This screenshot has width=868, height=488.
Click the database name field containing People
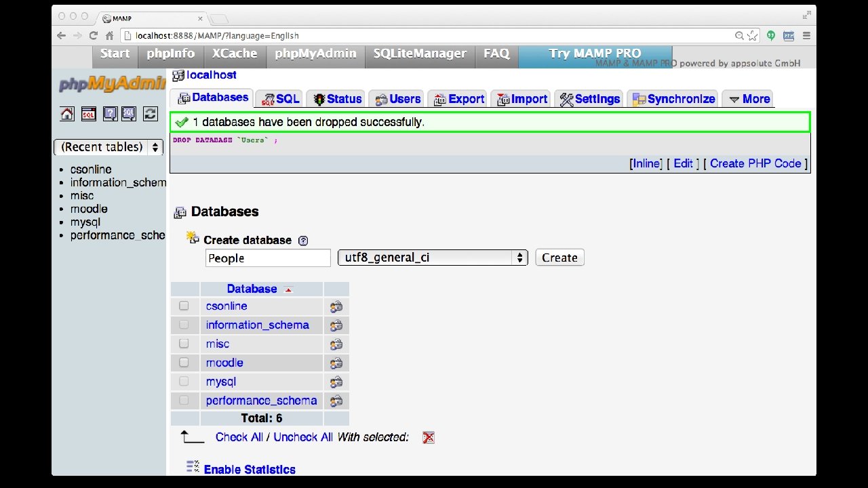click(268, 258)
